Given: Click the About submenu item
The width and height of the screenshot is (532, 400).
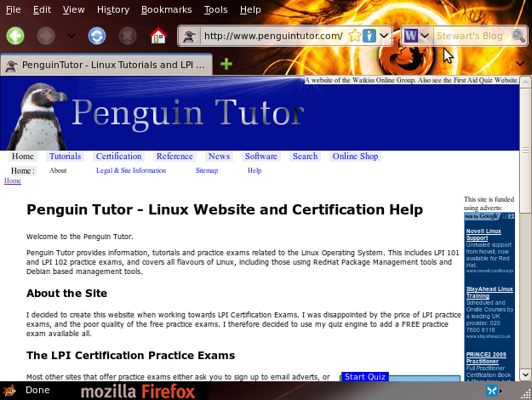Looking at the screenshot, I should click(x=58, y=171).
